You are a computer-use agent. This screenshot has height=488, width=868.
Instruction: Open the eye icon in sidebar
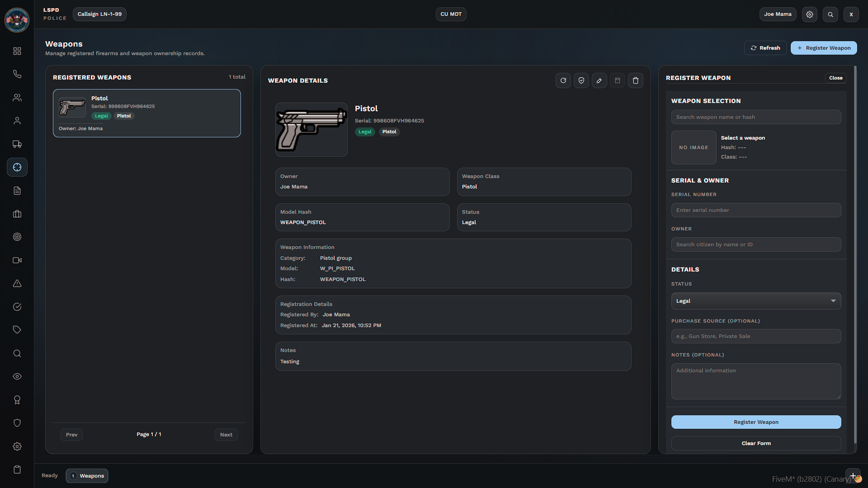pos(17,376)
